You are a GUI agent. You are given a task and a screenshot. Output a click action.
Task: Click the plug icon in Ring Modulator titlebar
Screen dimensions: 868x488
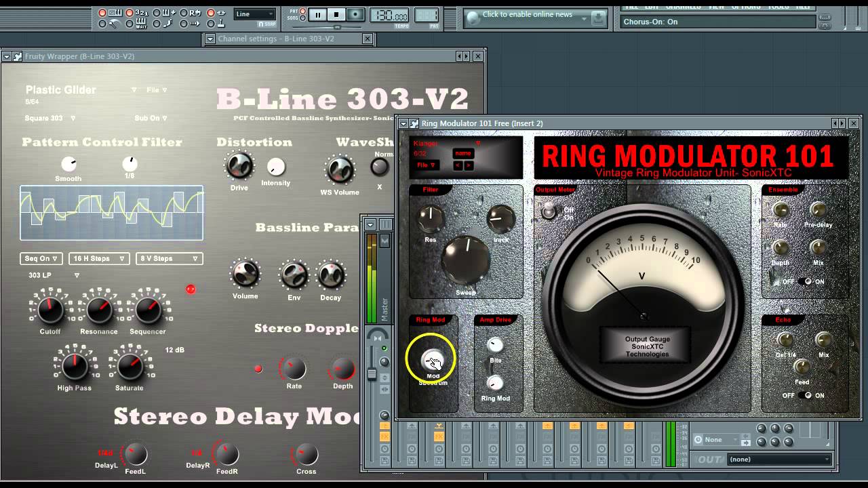(x=414, y=123)
